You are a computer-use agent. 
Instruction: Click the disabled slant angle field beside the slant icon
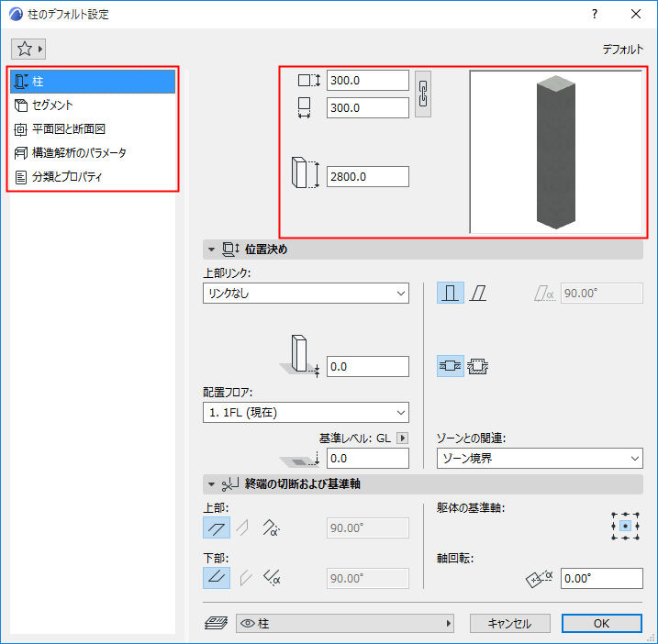(x=601, y=294)
